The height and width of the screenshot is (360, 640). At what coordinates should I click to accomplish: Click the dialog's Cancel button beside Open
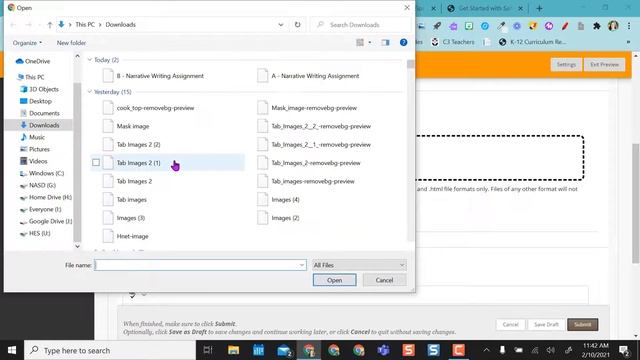pos(384,280)
